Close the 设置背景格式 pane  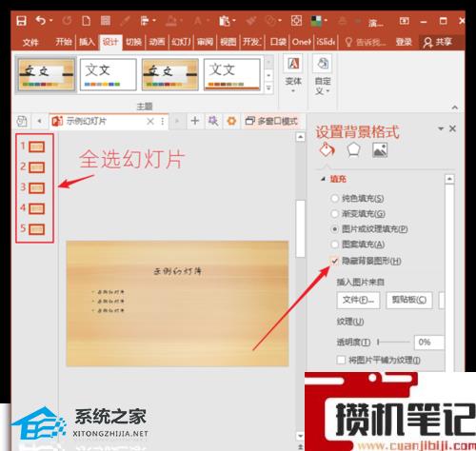coord(453,128)
